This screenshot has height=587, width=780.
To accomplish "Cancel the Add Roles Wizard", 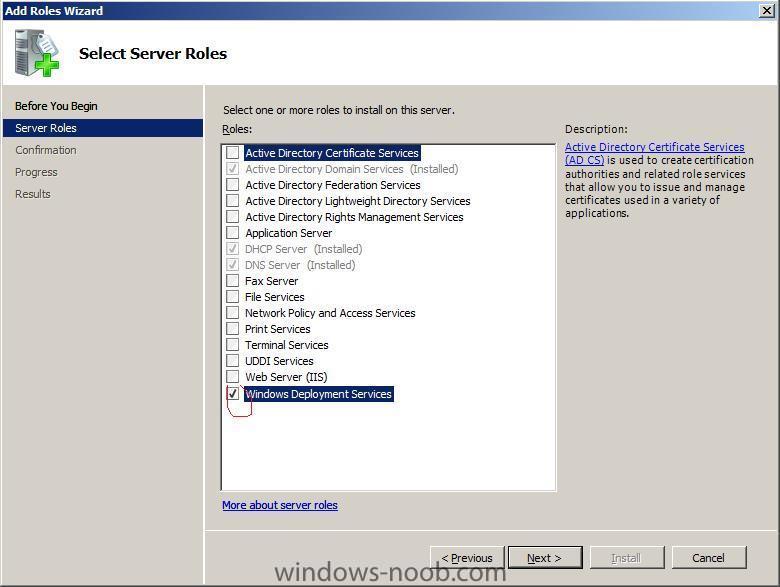I will tap(709, 558).
